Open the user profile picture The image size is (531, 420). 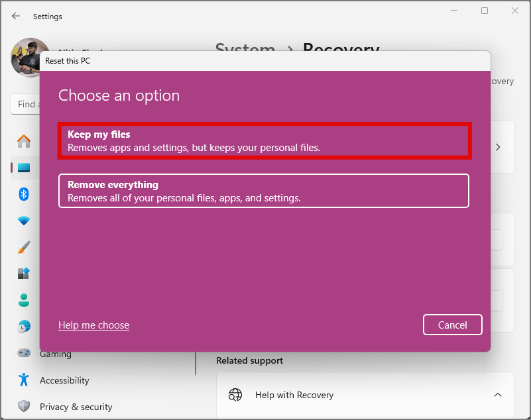[x=25, y=58]
